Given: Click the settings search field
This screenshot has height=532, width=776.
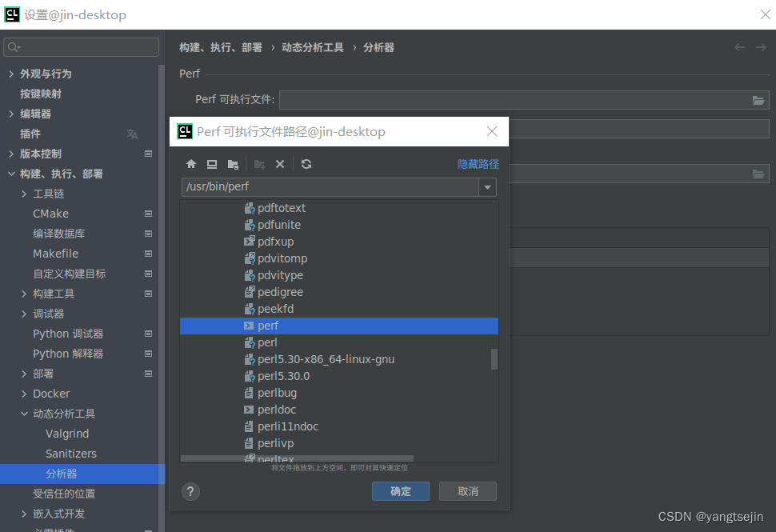Looking at the screenshot, I should (x=81, y=47).
